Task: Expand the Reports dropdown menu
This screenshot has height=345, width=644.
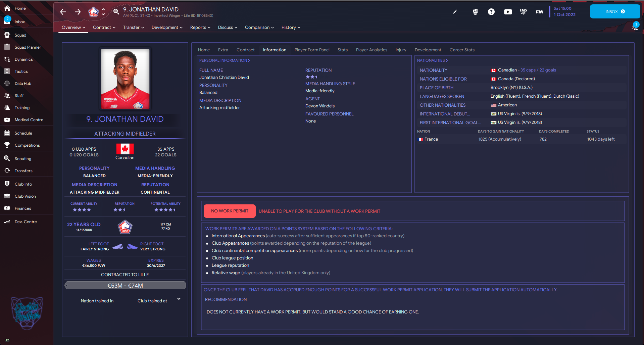Action: pos(200,28)
